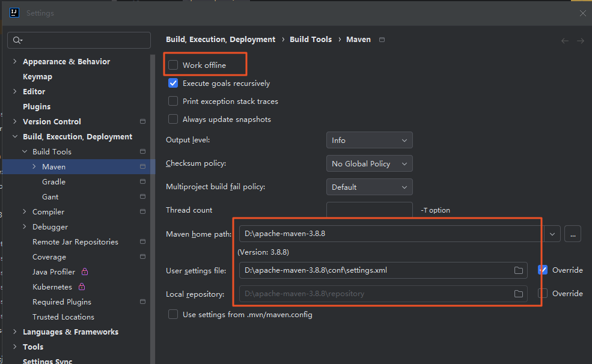Check Override for Local repository
The image size is (592, 364).
(543, 294)
